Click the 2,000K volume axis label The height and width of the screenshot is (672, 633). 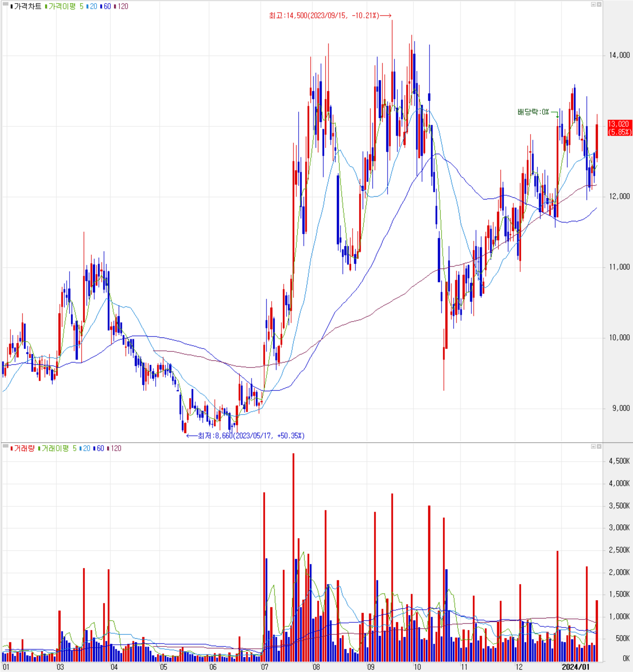tap(619, 572)
